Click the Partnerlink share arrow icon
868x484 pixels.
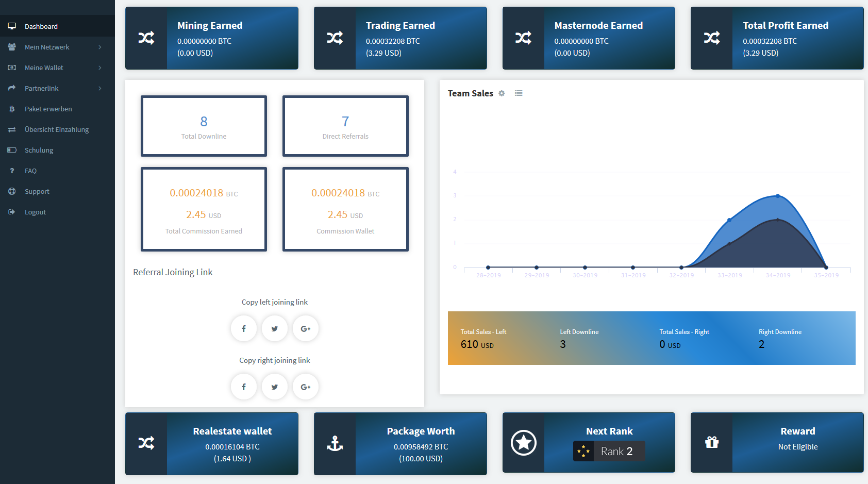pyautogui.click(x=12, y=88)
